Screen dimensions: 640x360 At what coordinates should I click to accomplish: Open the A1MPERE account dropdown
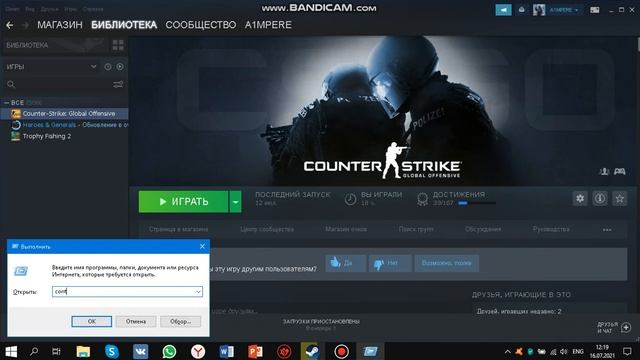pyautogui.click(x=563, y=10)
